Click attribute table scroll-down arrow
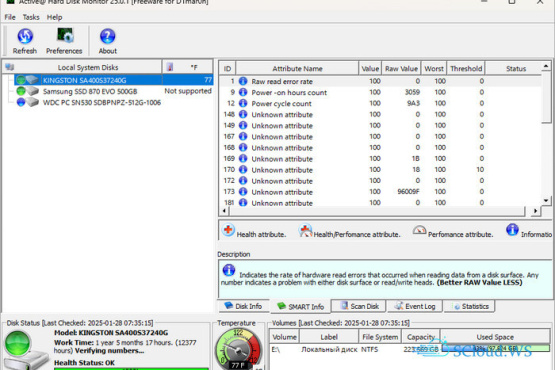555x370 pixels. coord(546,201)
